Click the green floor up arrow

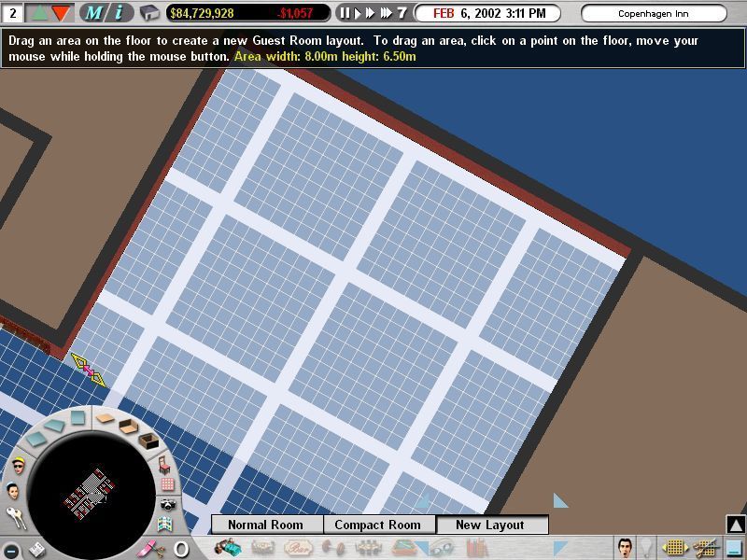point(39,13)
